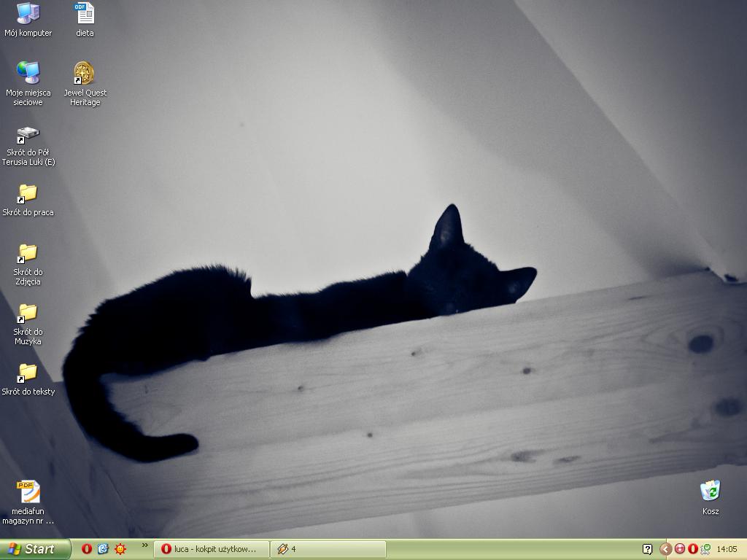The image size is (747, 560).
Task: Switch to the luca - kokpit Opera window
Action: coord(210,549)
